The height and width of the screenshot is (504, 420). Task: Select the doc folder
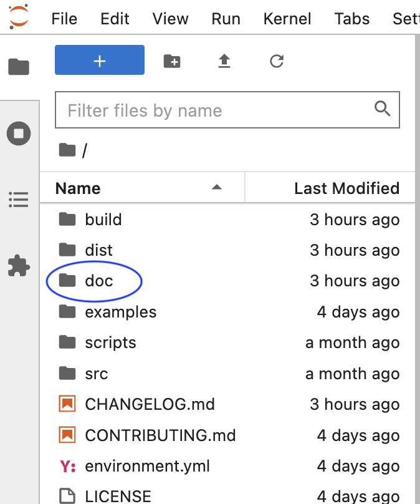pos(227,281)
